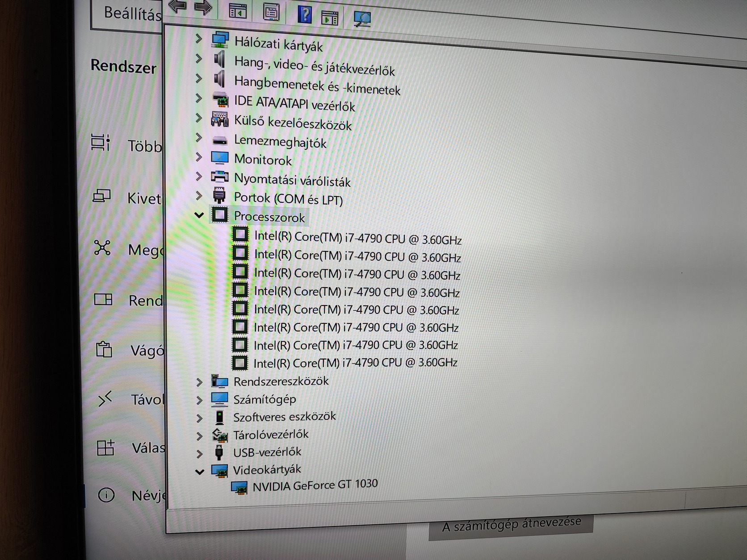Select the Monitorok label
Viewport: 747px width, 560px height.
coord(263,159)
